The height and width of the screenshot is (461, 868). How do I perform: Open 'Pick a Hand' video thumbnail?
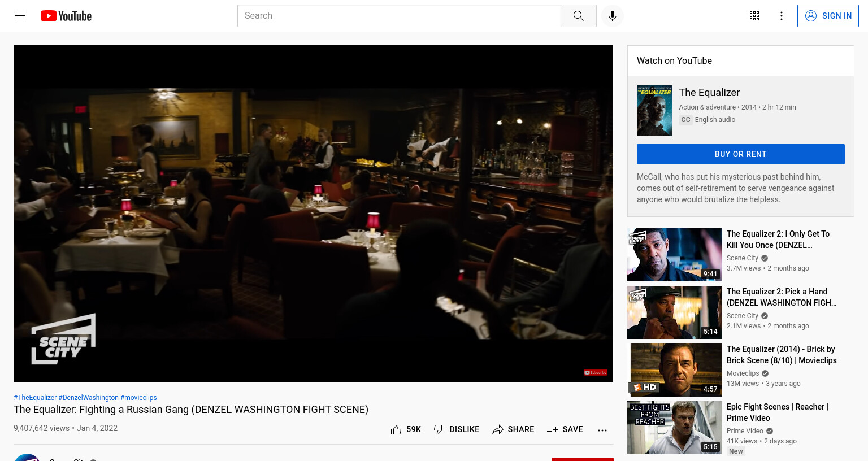675,312
